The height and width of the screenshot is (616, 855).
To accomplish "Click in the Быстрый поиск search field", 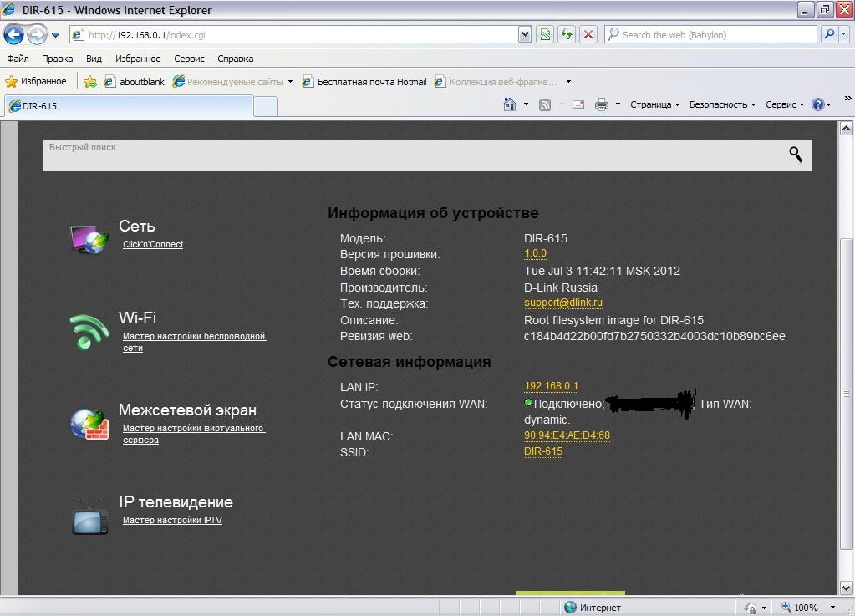I will tap(401, 155).
